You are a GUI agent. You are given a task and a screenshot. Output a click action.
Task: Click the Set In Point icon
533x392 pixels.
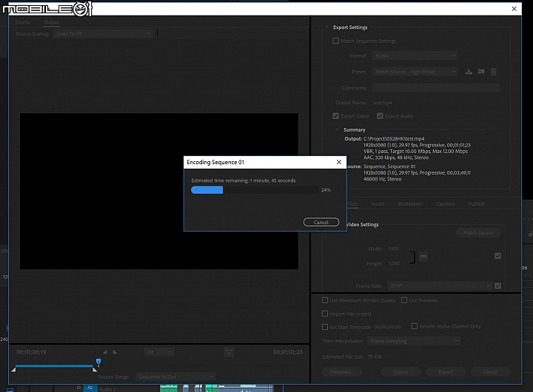point(104,352)
